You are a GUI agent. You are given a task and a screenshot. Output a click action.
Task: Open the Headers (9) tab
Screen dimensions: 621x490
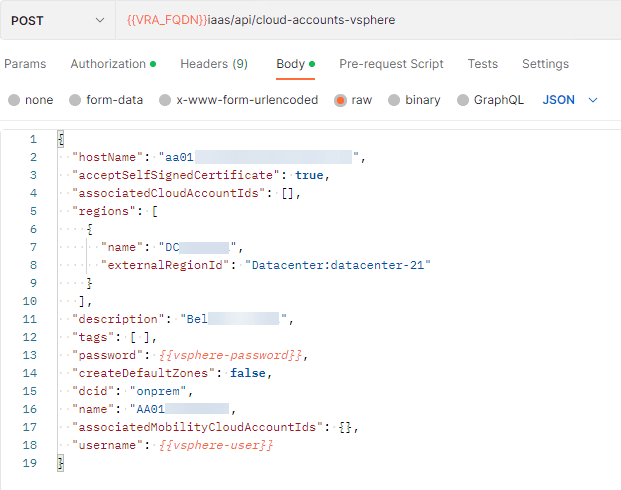214,64
